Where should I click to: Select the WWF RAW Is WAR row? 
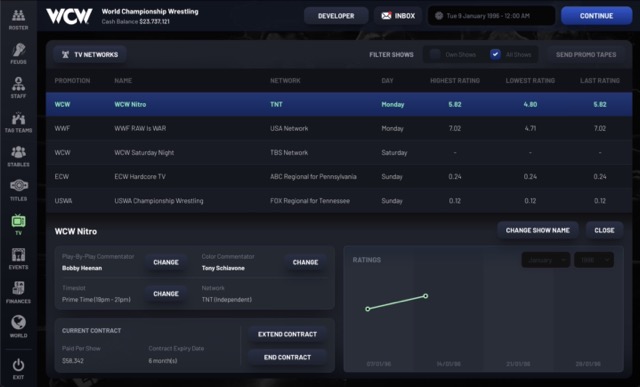(339, 128)
